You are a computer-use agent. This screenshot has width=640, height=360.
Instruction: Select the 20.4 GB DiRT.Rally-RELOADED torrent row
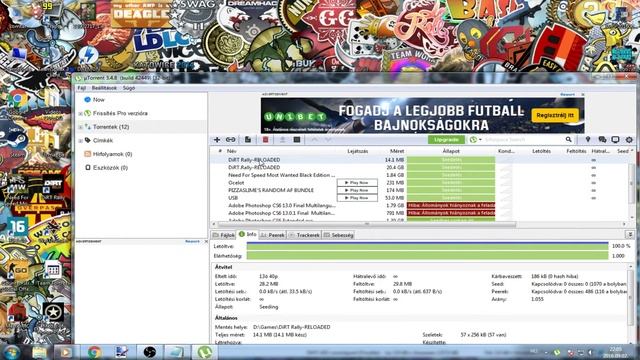(420, 167)
